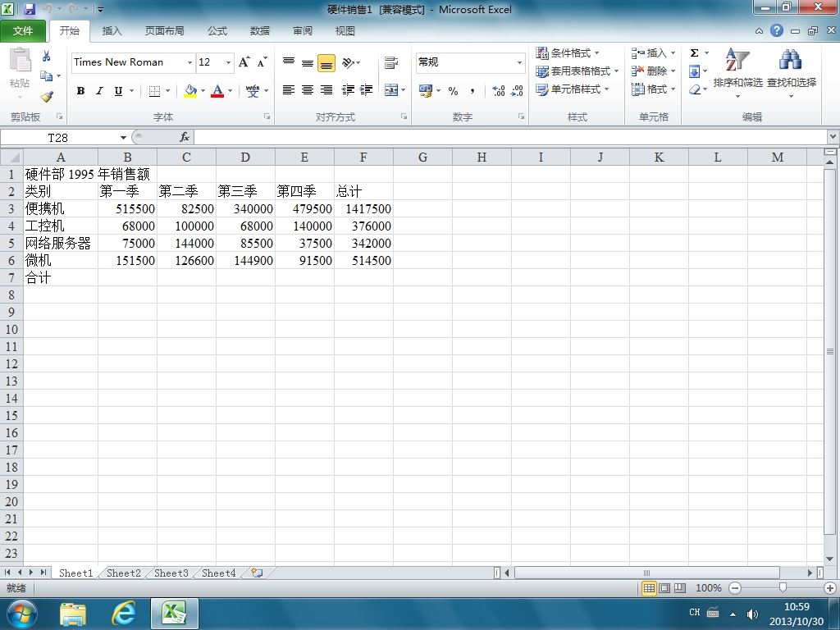This screenshot has height=630, width=840.
Task: Click zoom in plus button
Action: tap(830, 588)
